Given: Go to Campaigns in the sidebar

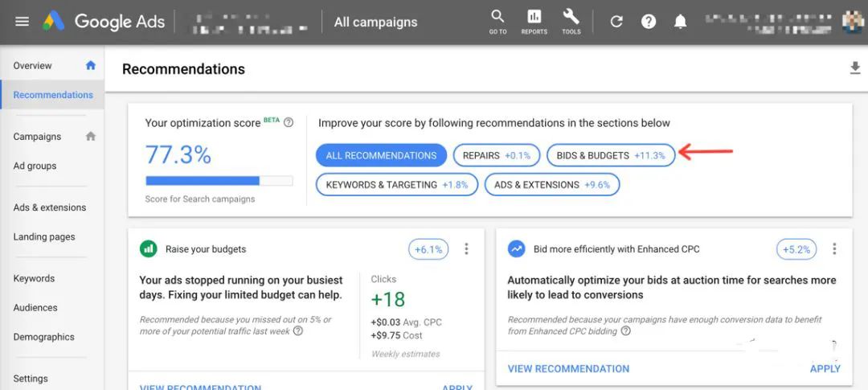Looking at the screenshot, I should tap(37, 137).
